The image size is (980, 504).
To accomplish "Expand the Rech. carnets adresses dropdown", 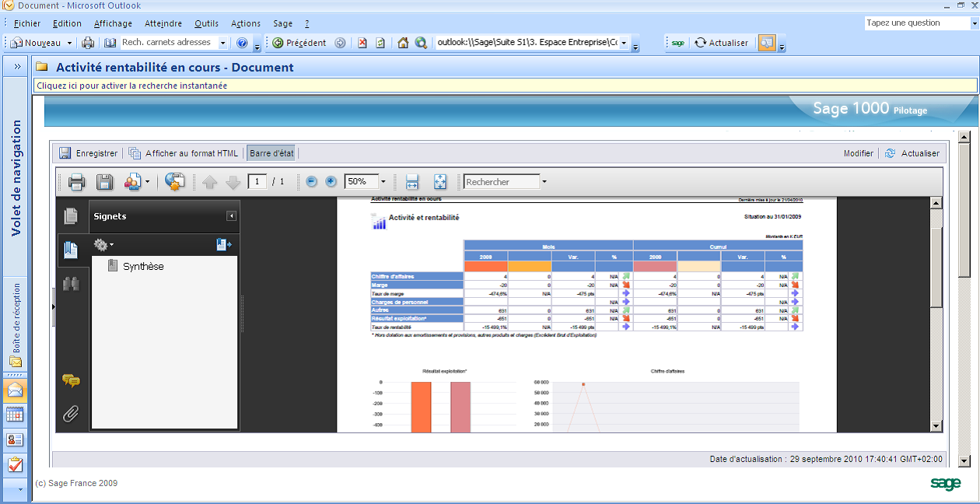I will coord(224,43).
